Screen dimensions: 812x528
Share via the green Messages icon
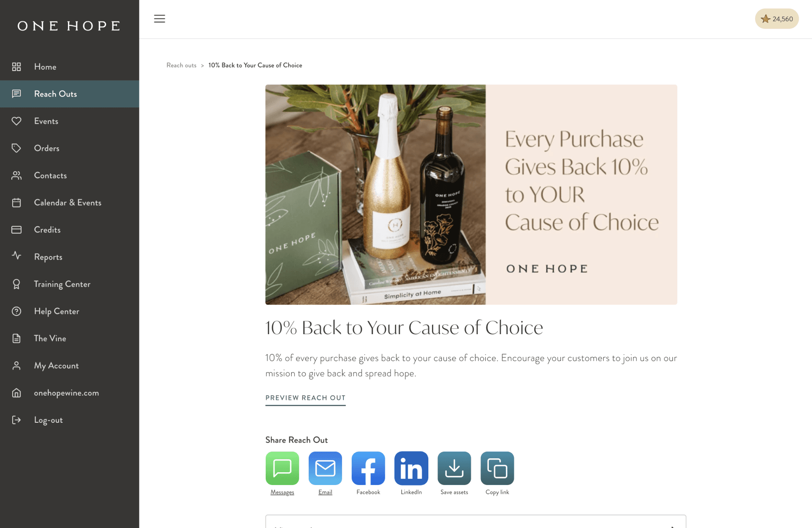pos(282,468)
